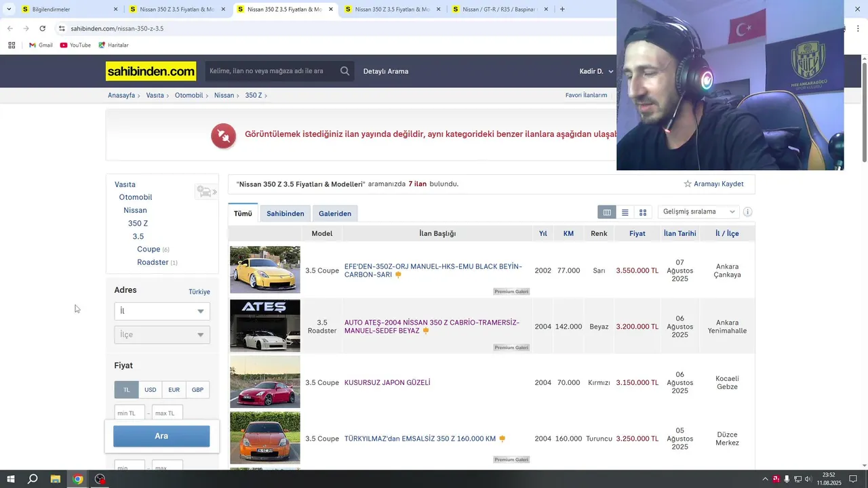Open the Gelişmiş sıralama sort dropdown
Viewport: 868px width, 488px height.
click(698, 212)
